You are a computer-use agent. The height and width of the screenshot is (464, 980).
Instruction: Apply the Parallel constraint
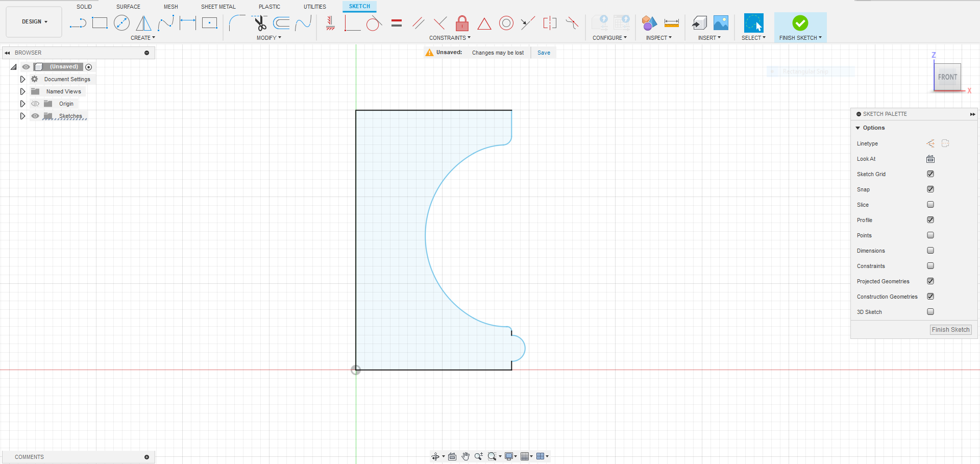(x=419, y=23)
